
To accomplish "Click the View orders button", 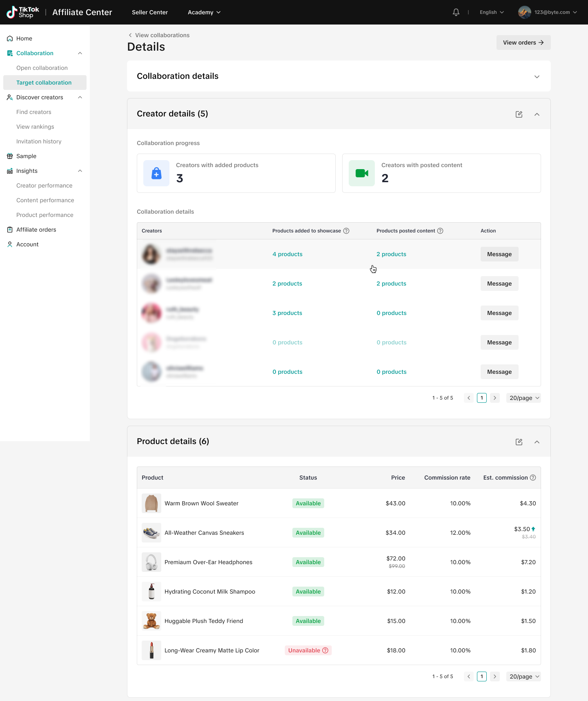I will pyautogui.click(x=523, y=42).
